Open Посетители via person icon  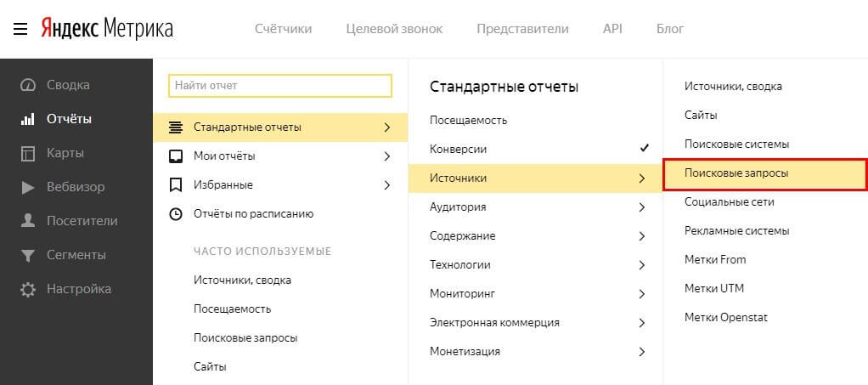click(x=28, y=221)
